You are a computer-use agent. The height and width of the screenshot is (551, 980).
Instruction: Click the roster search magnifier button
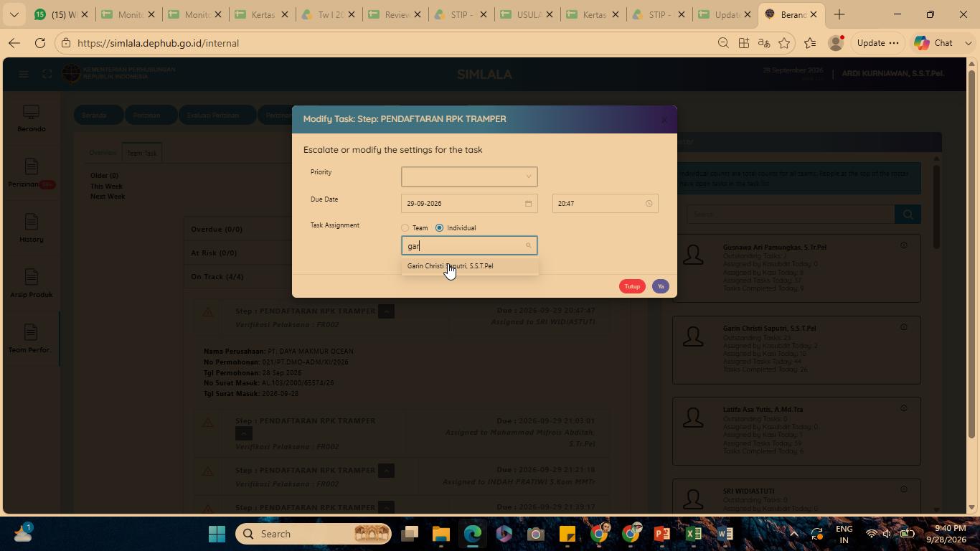pos(908,214)
